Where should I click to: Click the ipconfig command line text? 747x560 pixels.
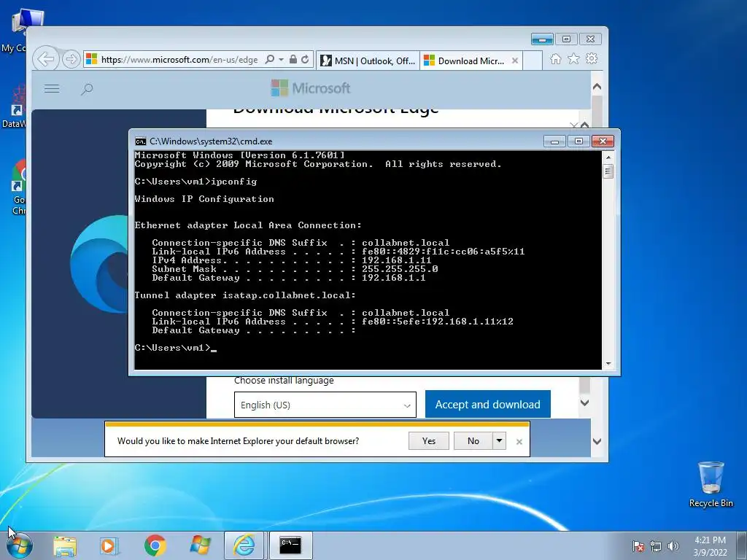pyautogui.click(x=196, y=182)
